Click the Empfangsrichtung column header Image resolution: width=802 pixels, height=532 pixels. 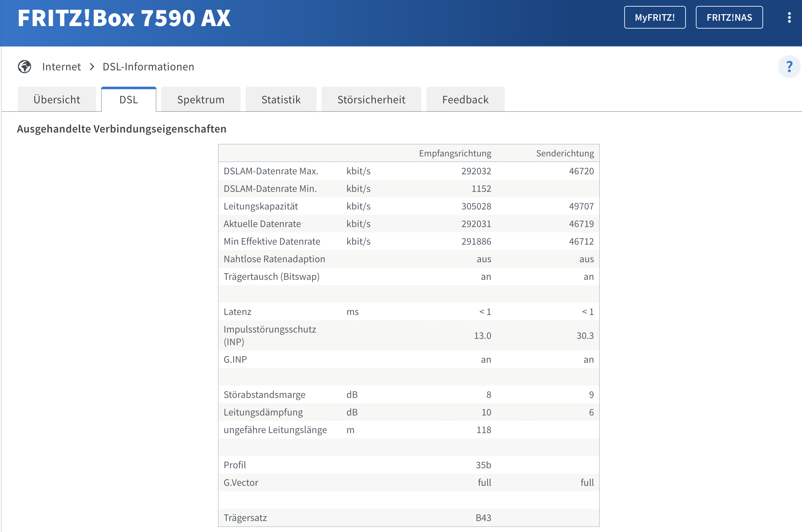(x=455, y=153)
